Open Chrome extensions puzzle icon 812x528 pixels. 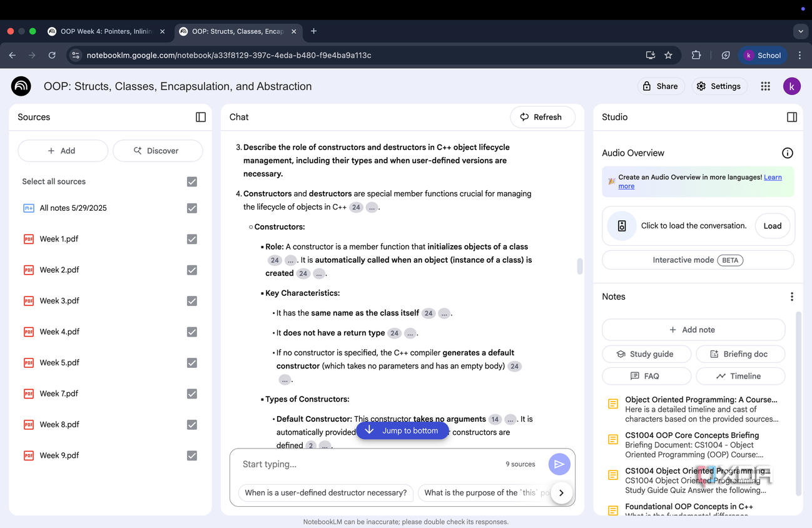(x=696, y=55)
